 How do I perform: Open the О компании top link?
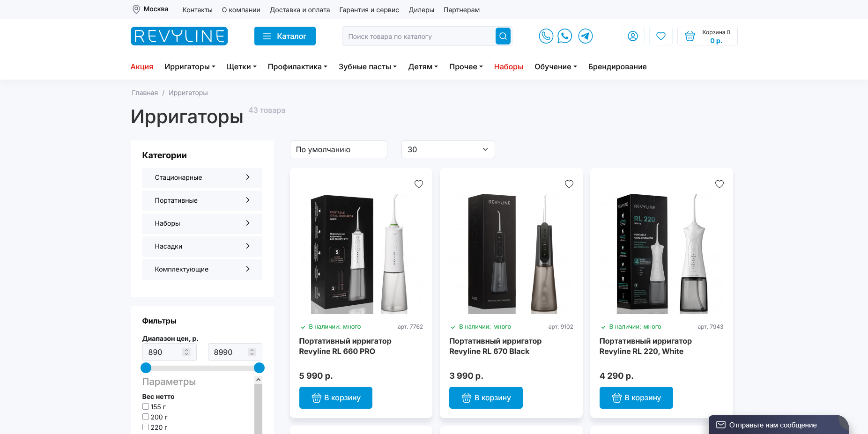tap(241, 10)
